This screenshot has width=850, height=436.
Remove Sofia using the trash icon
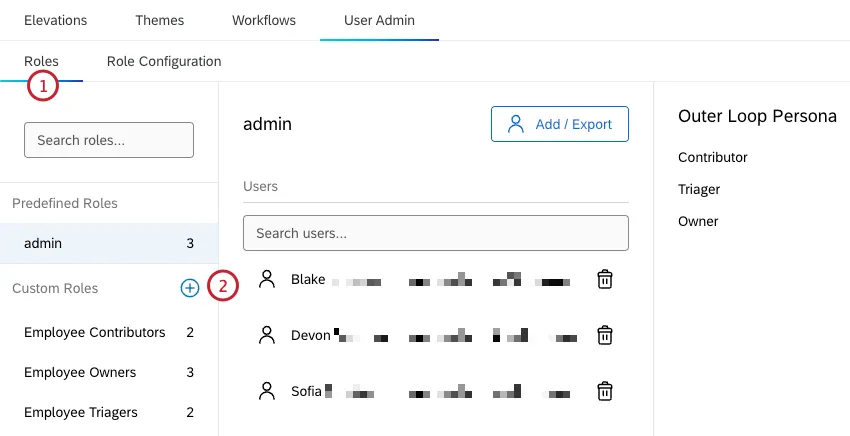point(605,391)
